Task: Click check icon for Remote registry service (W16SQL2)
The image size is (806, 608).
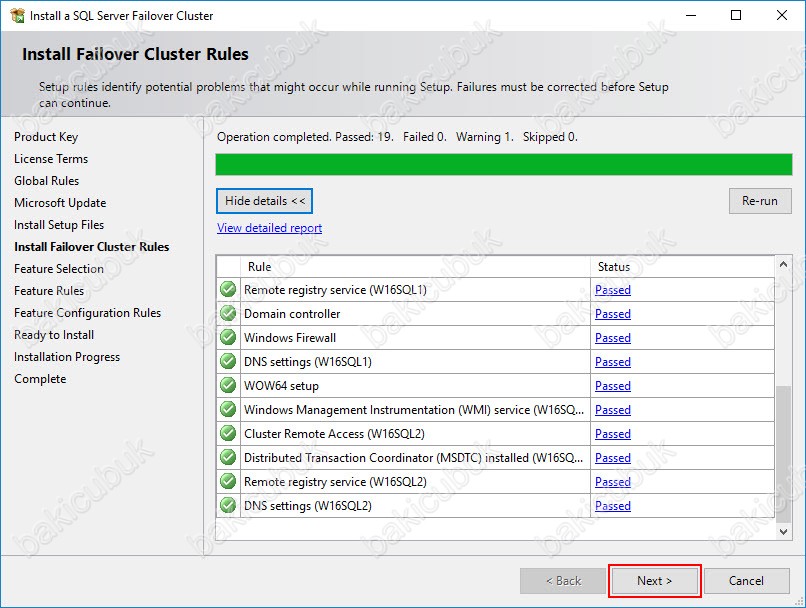Action: pyautogui.click(x=228, y=481)
